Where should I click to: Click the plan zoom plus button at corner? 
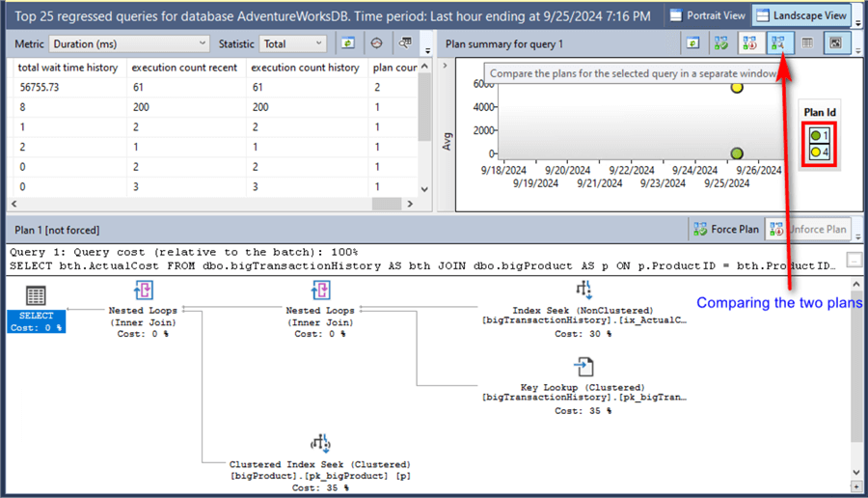pyautogui.click(x=856, y=486)
